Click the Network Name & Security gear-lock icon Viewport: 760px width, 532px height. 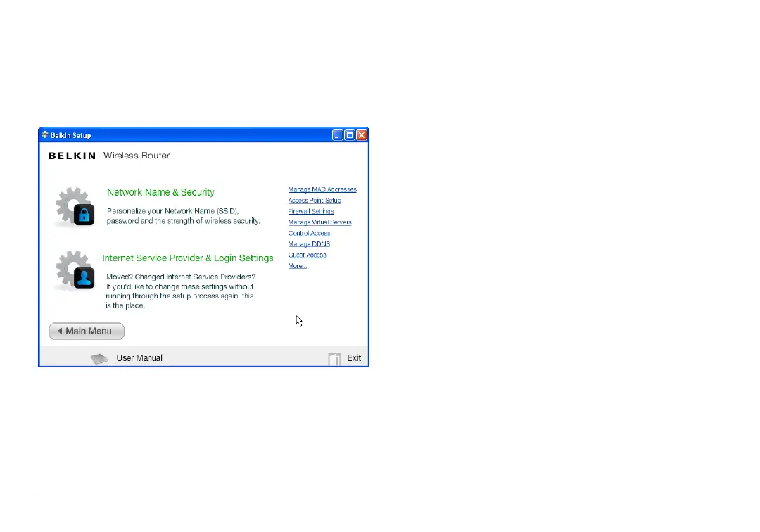pos(75,207)
